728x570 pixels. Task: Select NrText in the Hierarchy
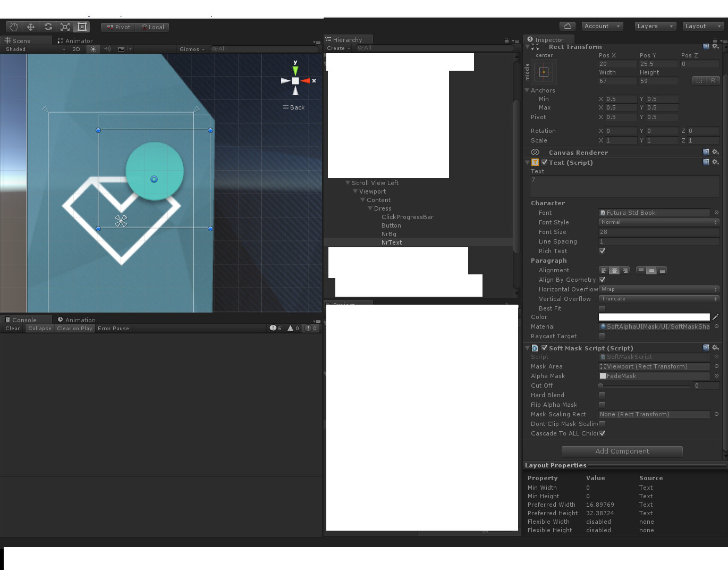[392, 242]
